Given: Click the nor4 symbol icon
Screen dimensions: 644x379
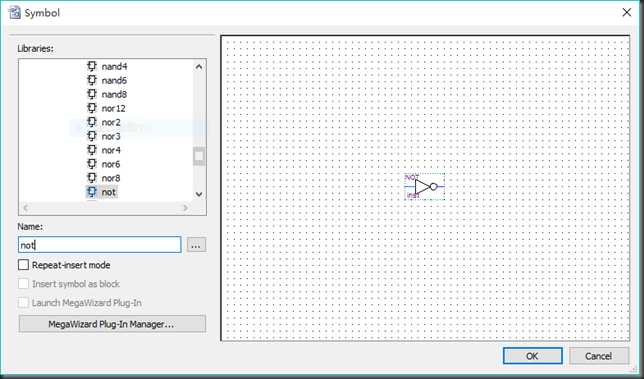Looking at the screenshot, I should point(92,150).
